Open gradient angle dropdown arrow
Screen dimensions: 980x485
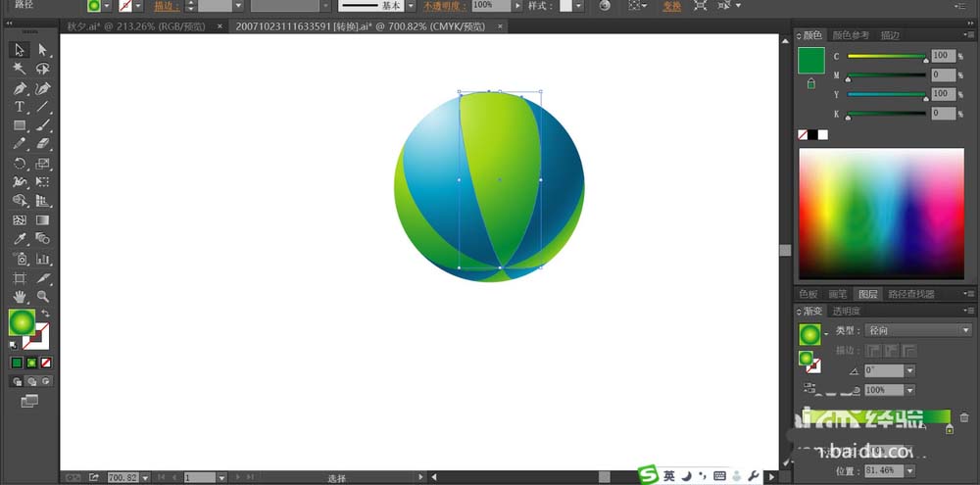(910, 370)
